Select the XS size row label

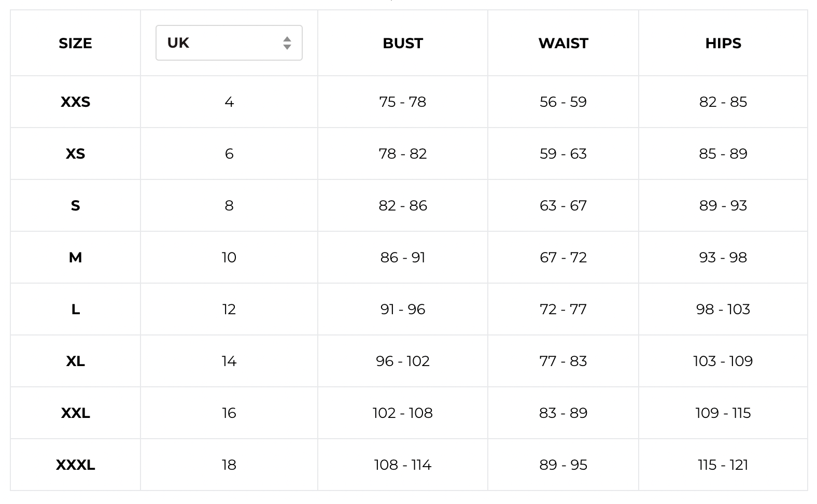[x=75, y=154]
